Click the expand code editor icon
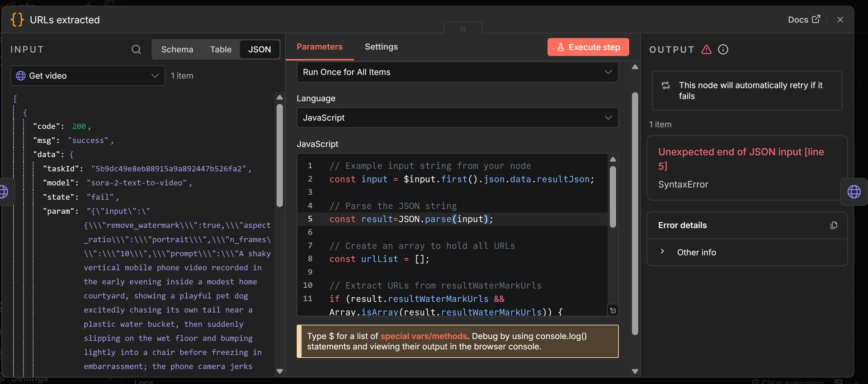868x384 pixels. pyautogui.click(x=613, y=310)
